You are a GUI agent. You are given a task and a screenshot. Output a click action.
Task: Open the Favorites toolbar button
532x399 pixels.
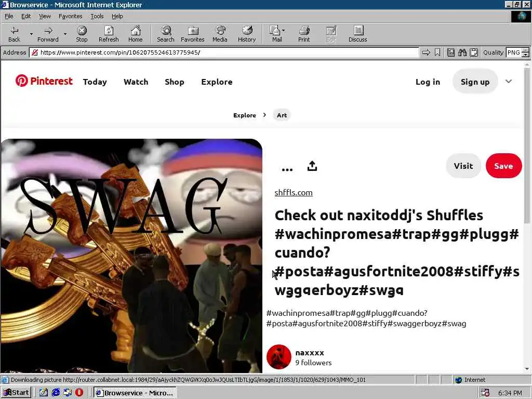pos(193,34)
